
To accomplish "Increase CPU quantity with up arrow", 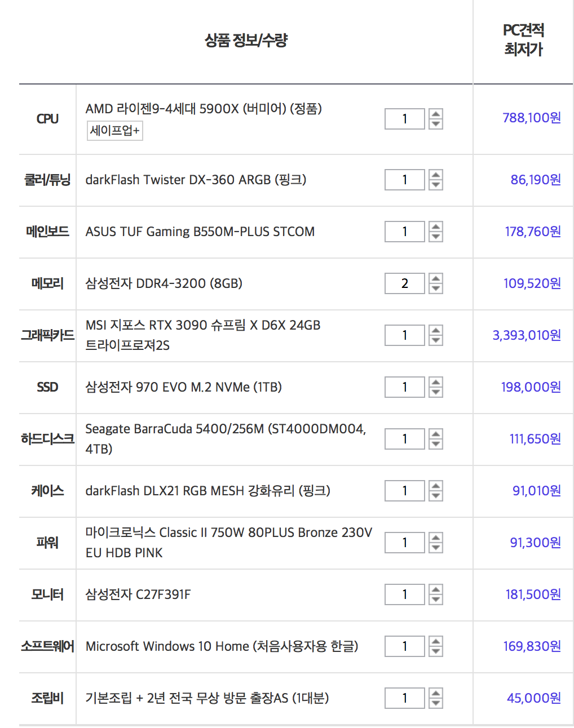I will click(x=435, y=113).
